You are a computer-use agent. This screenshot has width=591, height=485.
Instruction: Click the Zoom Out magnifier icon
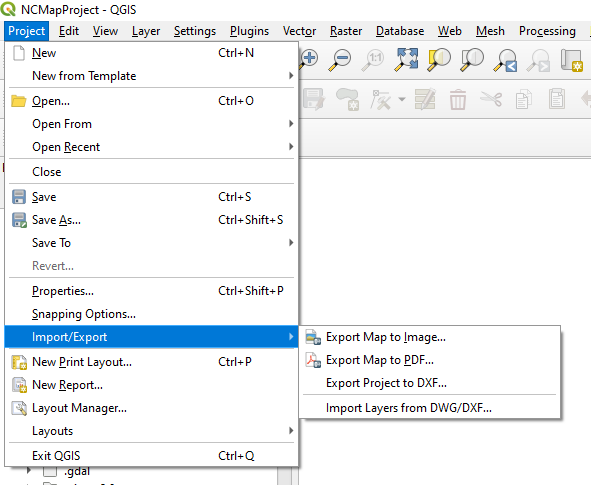click(340, 60)
